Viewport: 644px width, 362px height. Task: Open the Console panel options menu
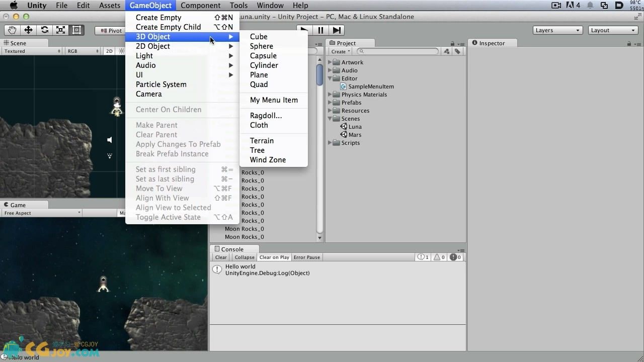pos(461,250)
